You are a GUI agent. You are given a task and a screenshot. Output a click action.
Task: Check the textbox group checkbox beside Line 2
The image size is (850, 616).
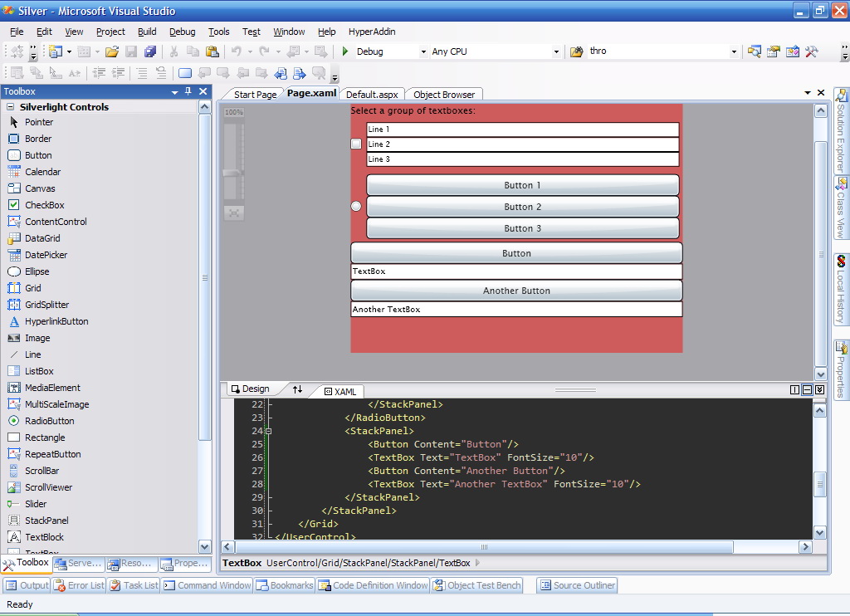pyautogui.click(x=356, y=144)
